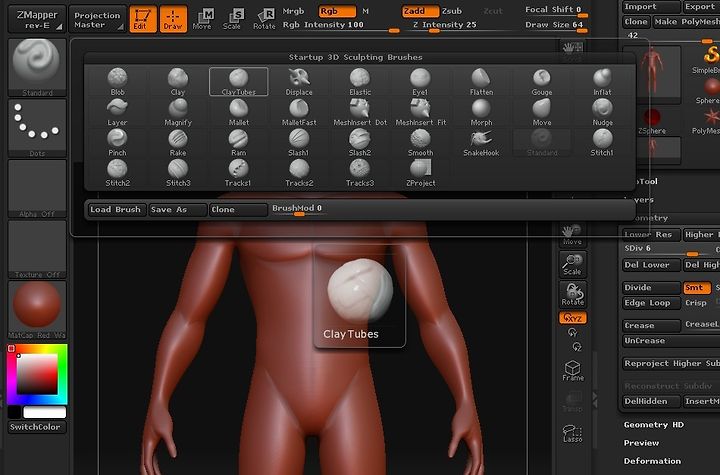Toggle Draw mode button
Image resolution: width=720 pixels, height=475 pixels.
click(x=173, y=19)
